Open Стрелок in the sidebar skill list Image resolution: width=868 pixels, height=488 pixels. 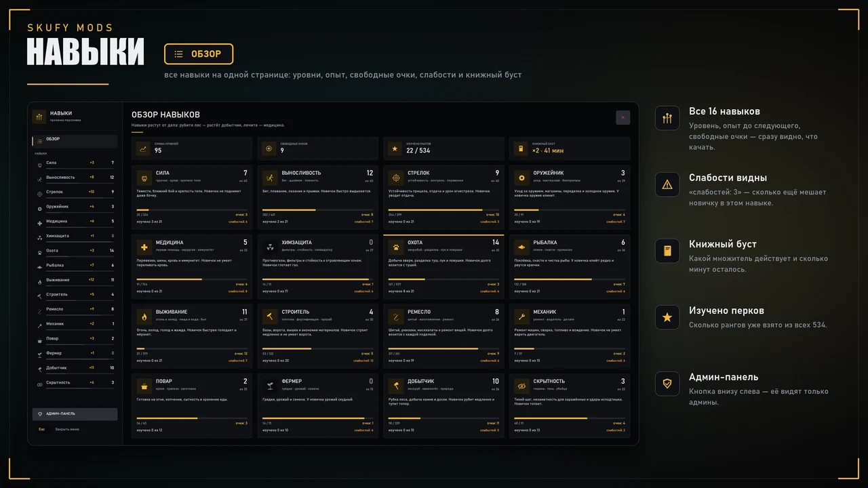click(75, 192)
